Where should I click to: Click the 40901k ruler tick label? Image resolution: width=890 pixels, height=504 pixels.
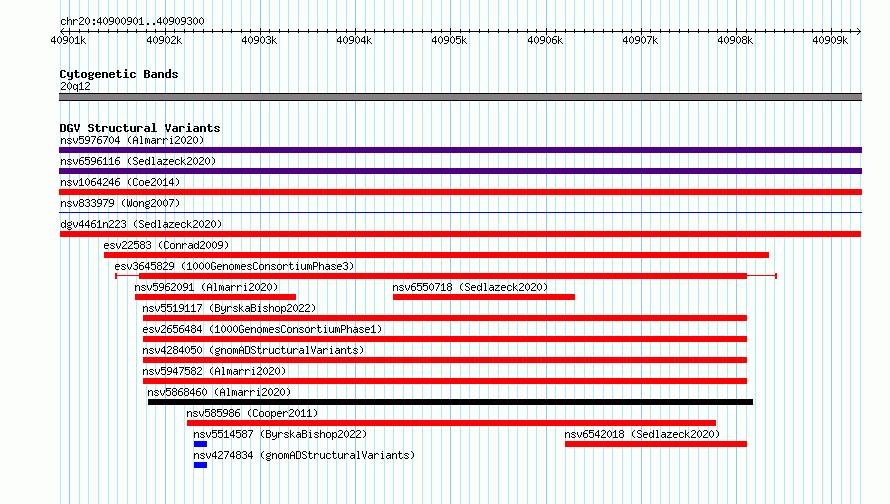68,40
